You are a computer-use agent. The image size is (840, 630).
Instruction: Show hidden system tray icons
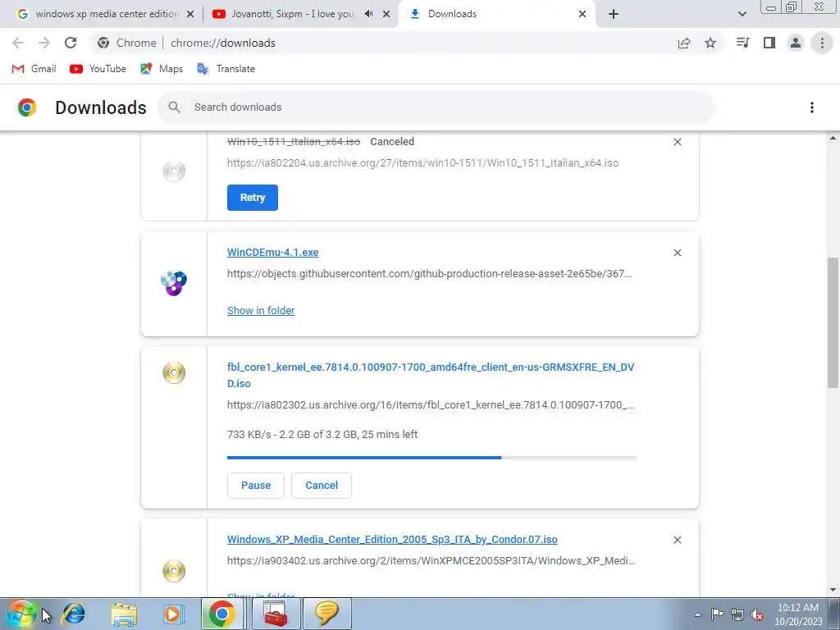click(x=697, y=614)
